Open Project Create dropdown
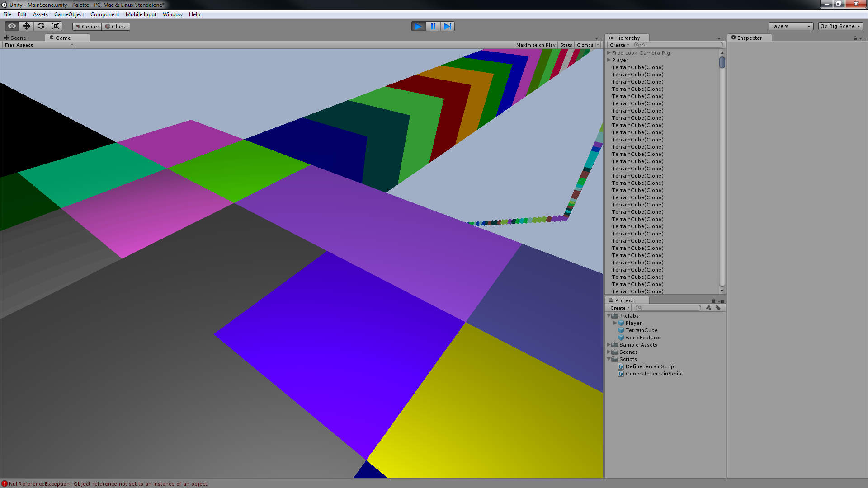868x488 pixels. [619, 308]
